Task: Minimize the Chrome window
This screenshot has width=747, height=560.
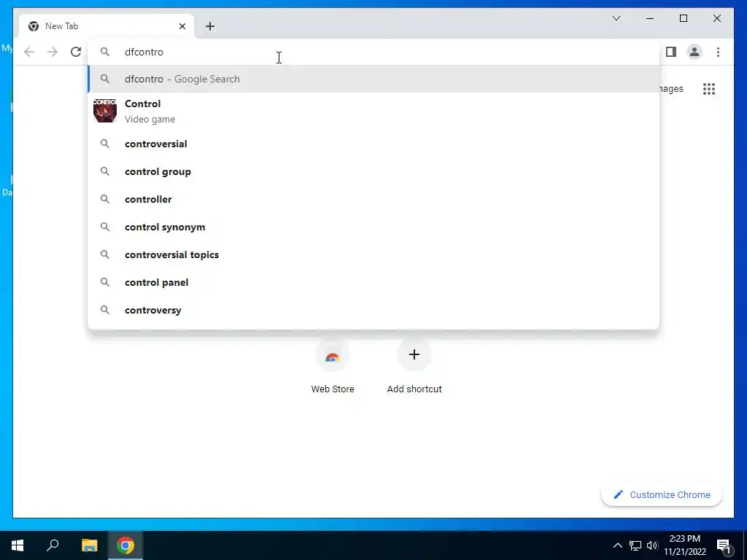Action: click(650, 18)
